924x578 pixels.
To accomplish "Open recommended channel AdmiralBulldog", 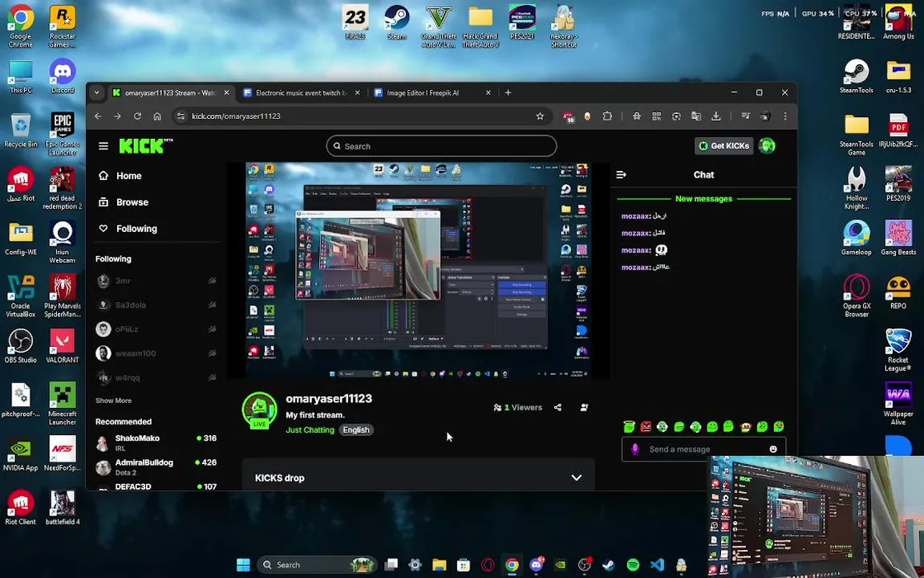I will click(x=156, y=467).
